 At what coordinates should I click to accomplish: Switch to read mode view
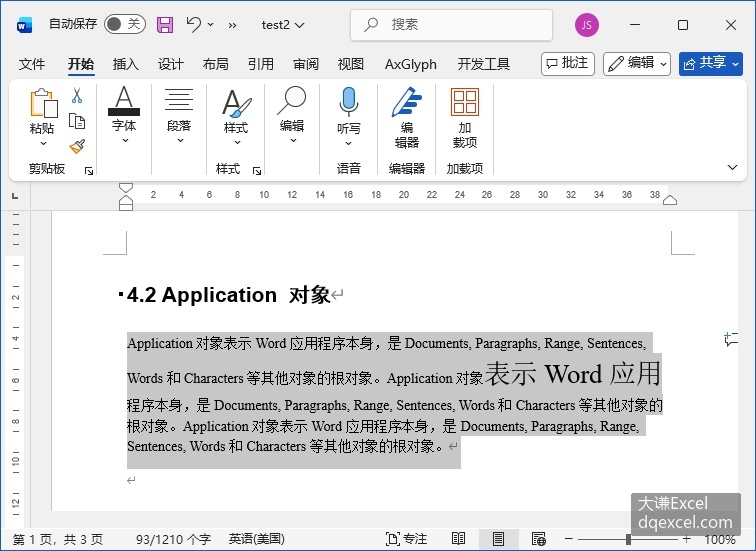pyautogui.click(x=458, y=538)
